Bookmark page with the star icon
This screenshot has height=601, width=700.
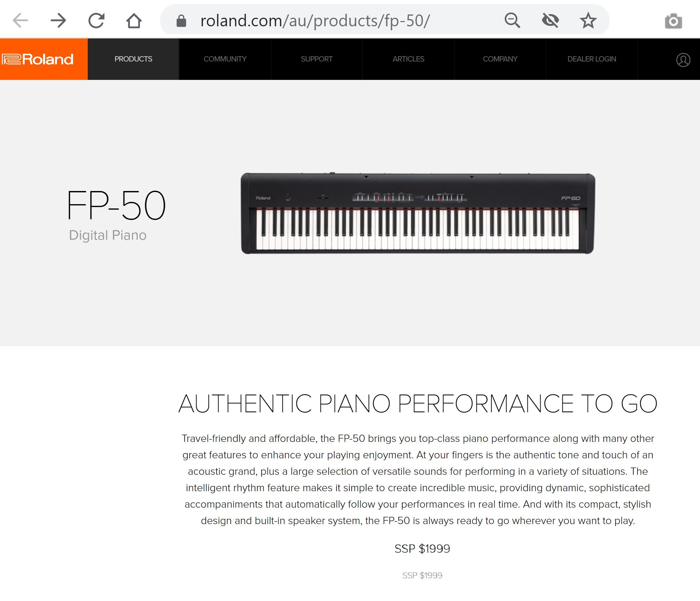click(588, 20)
